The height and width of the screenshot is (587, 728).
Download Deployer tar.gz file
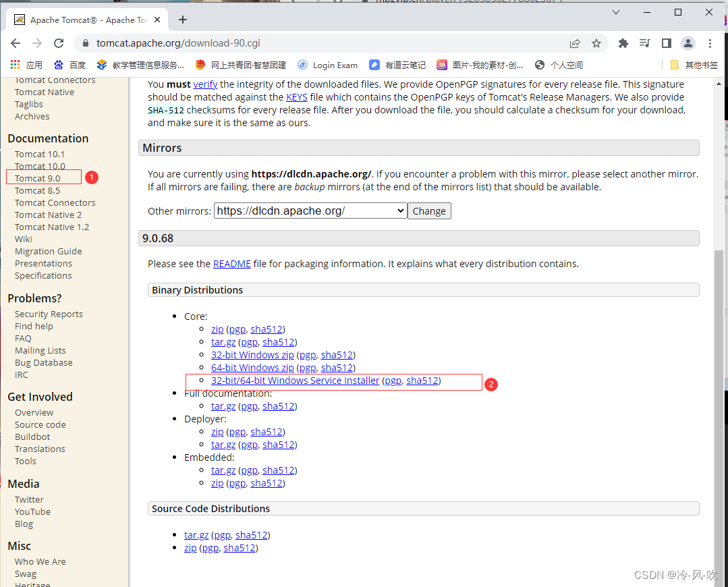(x=223, y=445)
